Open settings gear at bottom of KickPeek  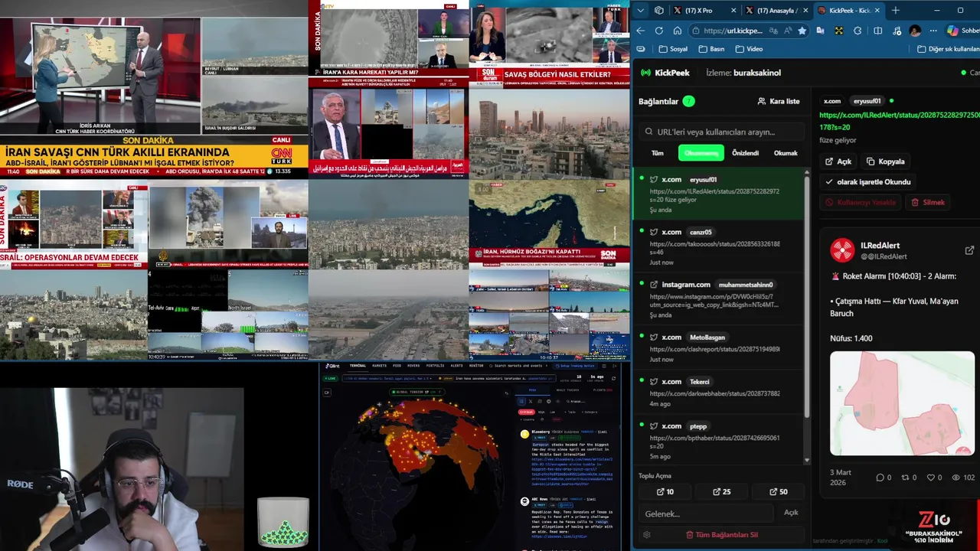point(647,535)
